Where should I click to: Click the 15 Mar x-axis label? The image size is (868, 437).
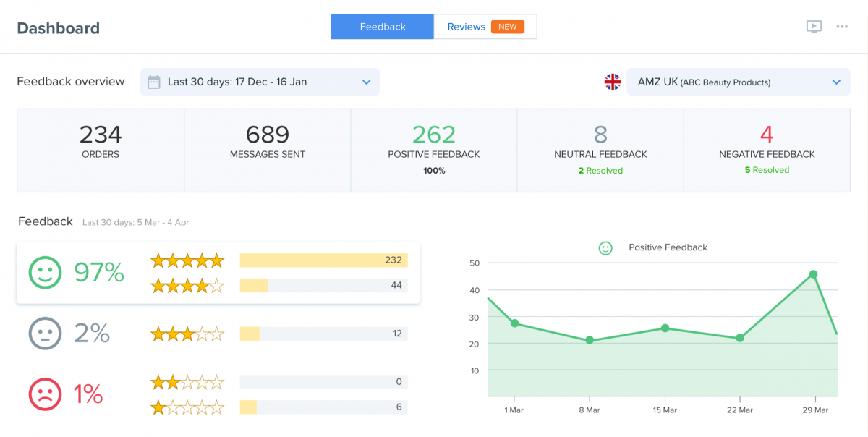tap(665, 410)
